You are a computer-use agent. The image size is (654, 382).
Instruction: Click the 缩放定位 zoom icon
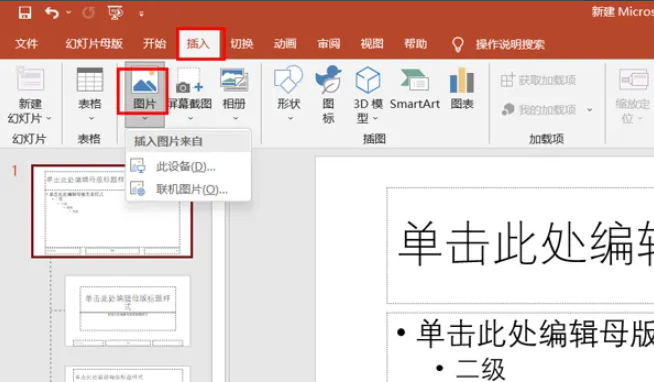point(633,80)
